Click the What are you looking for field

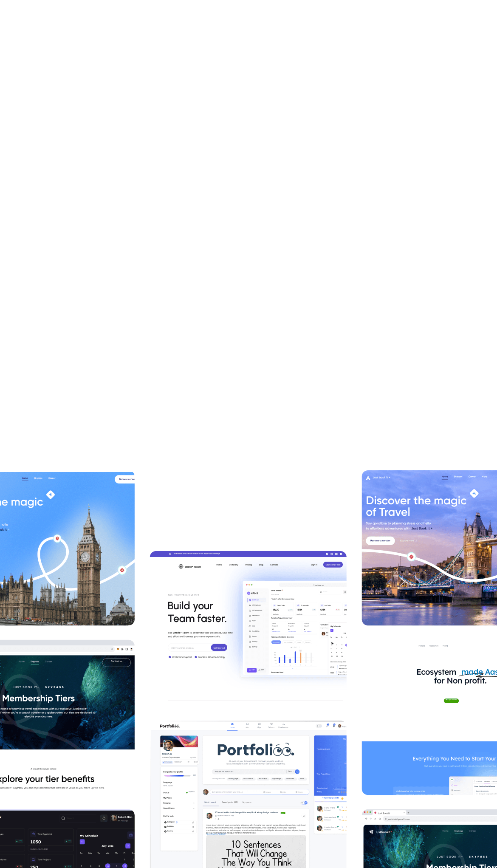(250, 772)
